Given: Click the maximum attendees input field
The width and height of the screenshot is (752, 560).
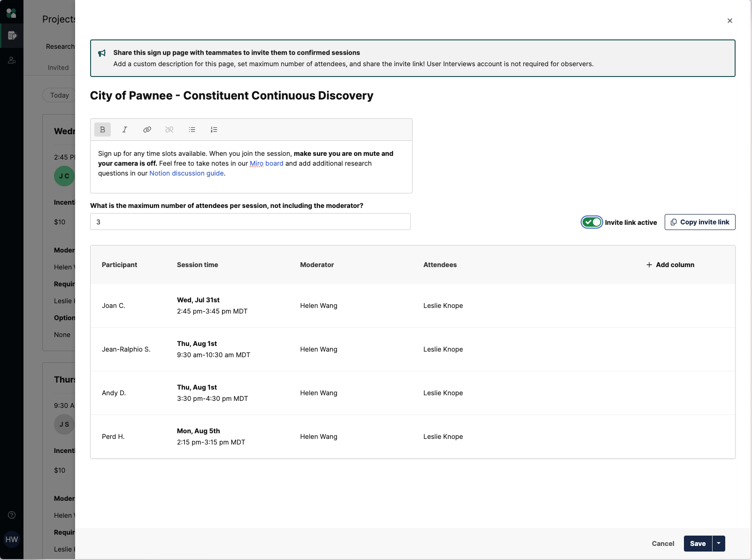Looking at the screenshot, I should click(250, 222).
